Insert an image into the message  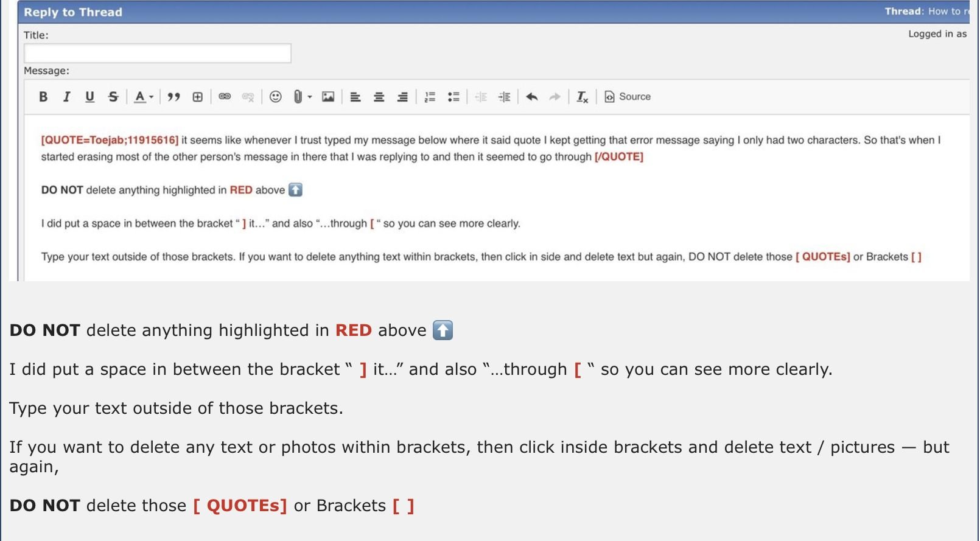[328, 97]
